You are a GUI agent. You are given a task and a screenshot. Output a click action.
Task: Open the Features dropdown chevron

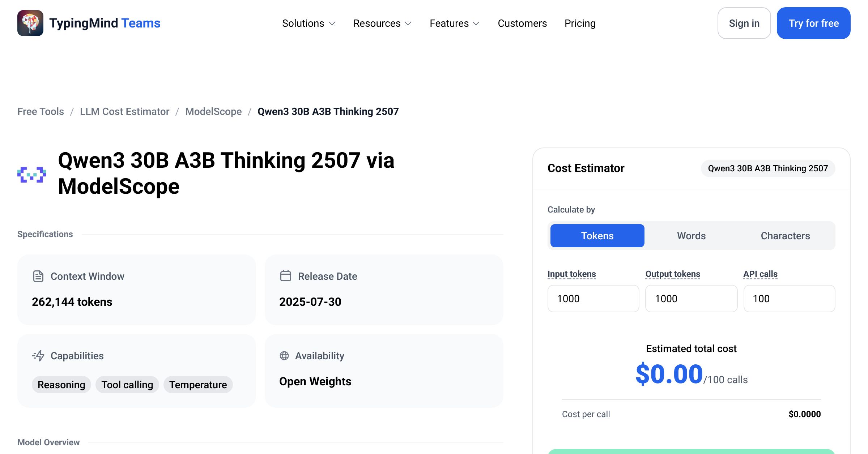(x=476, y=23)
